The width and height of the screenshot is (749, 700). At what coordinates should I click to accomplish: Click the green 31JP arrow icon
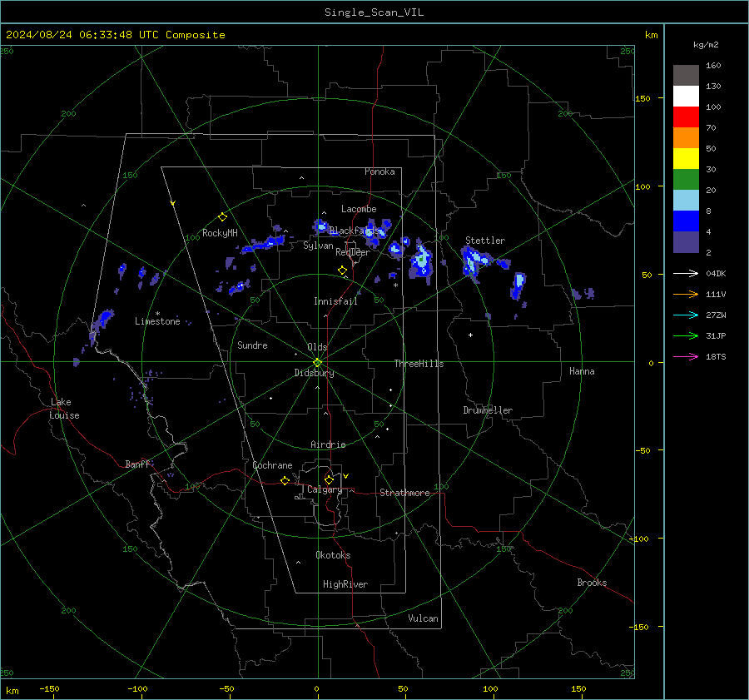pos(686,336)
